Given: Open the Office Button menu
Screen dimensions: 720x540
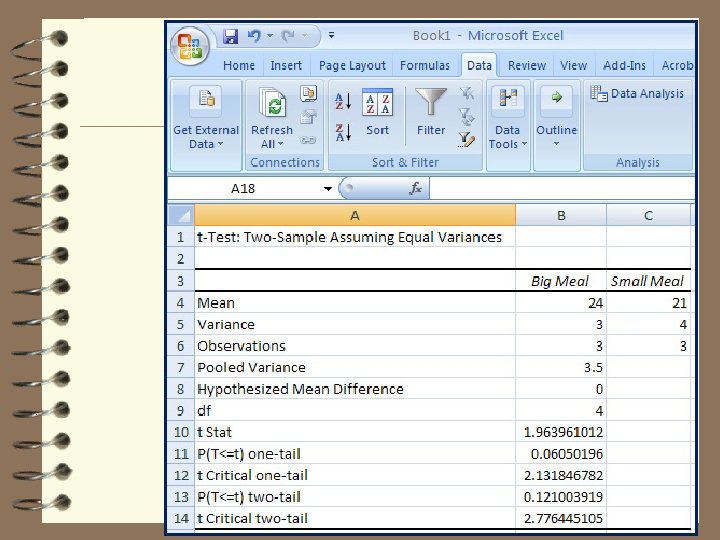Looking at the screenshot, I should click(x=190, y=46).
